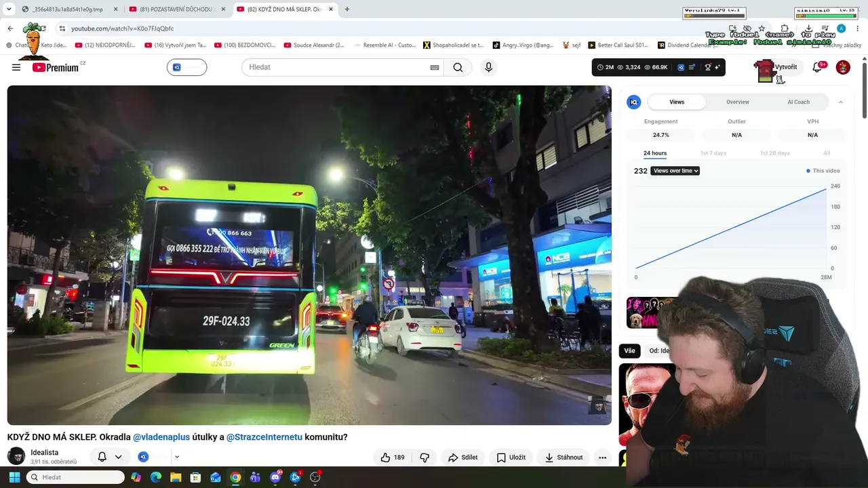The image size is (868, 488).
Task: Open more actions (three dots) under video
Action: click(602, 457)
